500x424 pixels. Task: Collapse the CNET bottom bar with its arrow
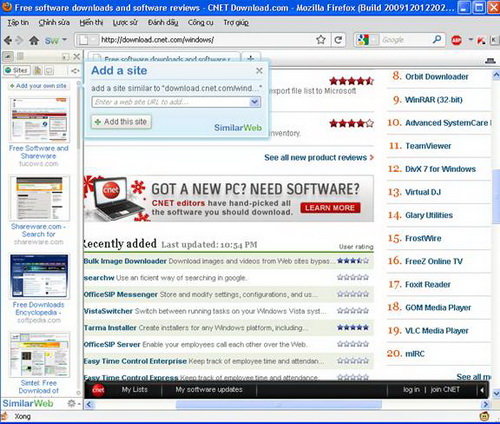[x=481, y=390]
